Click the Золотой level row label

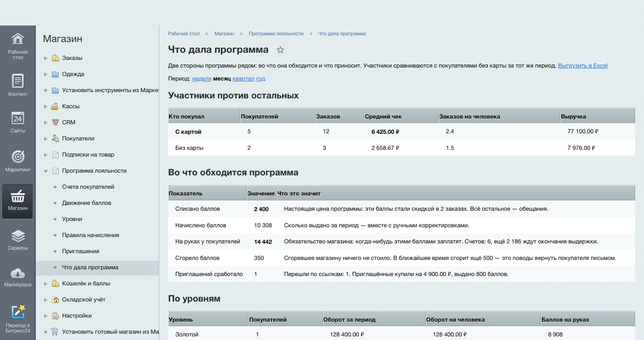pos(186,334)
